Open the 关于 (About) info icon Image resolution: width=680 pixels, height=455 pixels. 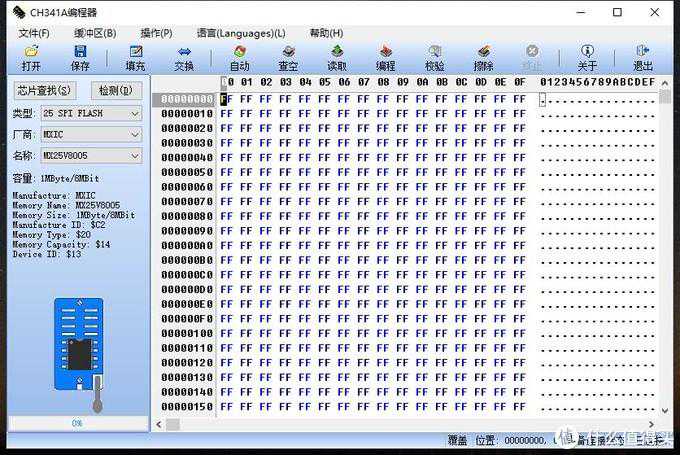[x=588, y=57]
